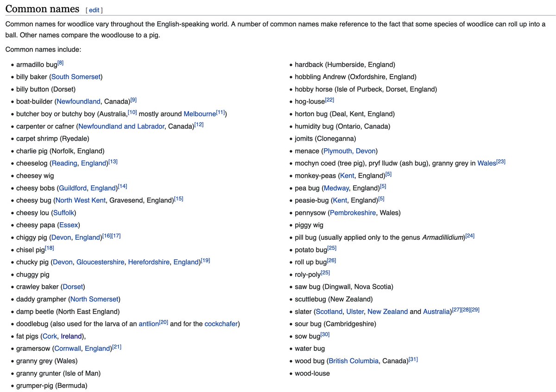Screen dimensions: 556x392
Task: Open citation [27] after slater entry
Action: [x=456, y=310]
